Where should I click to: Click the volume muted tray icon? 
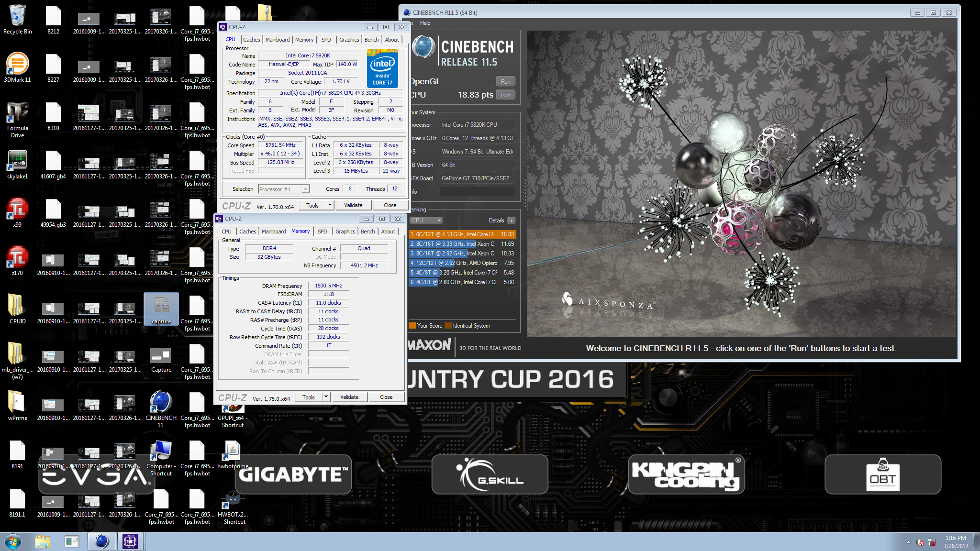click(x=920, y=542)
